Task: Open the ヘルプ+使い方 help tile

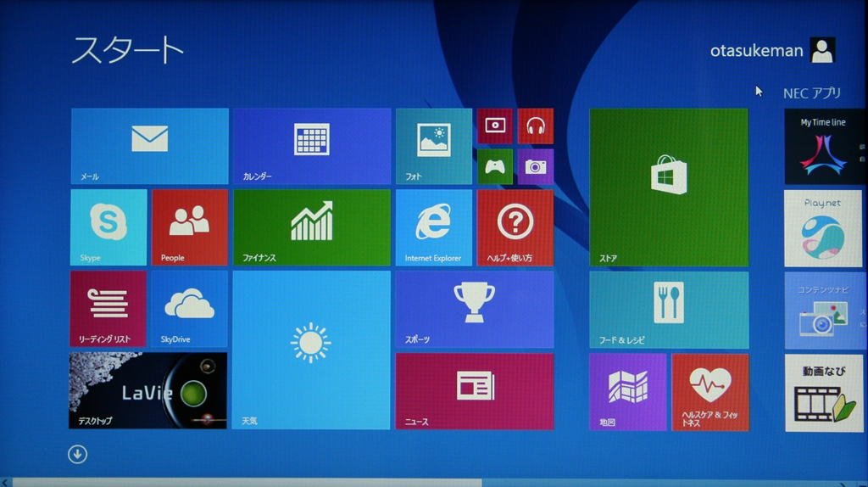Action: point(515,227)
